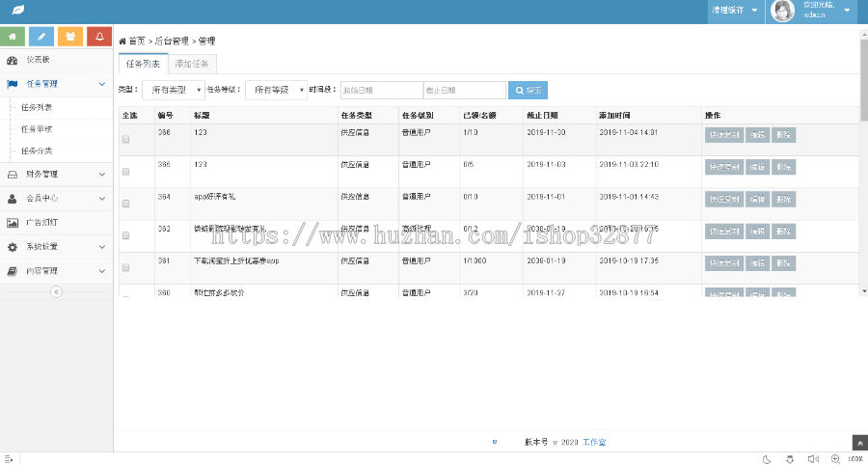Click 删除 delete button in row 365
This screenshot has width=868, height=465.
(x=783, y=167)
